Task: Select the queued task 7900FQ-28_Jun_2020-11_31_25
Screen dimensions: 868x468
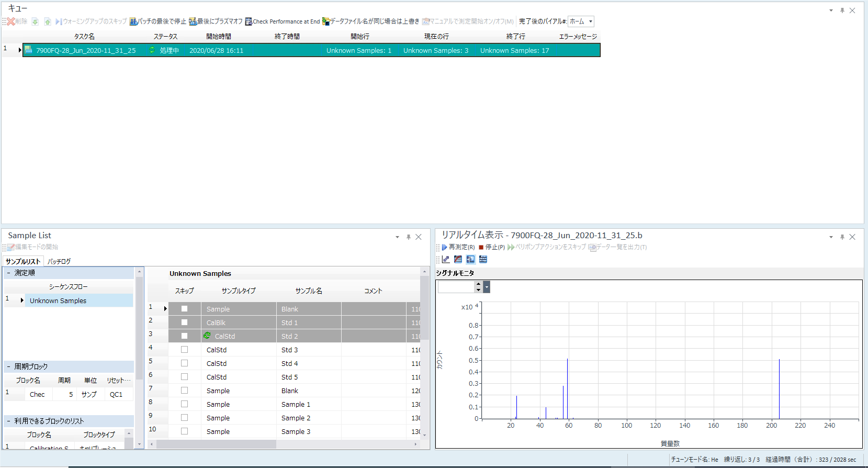Action: pyautogui.click(x=86, y=50)
